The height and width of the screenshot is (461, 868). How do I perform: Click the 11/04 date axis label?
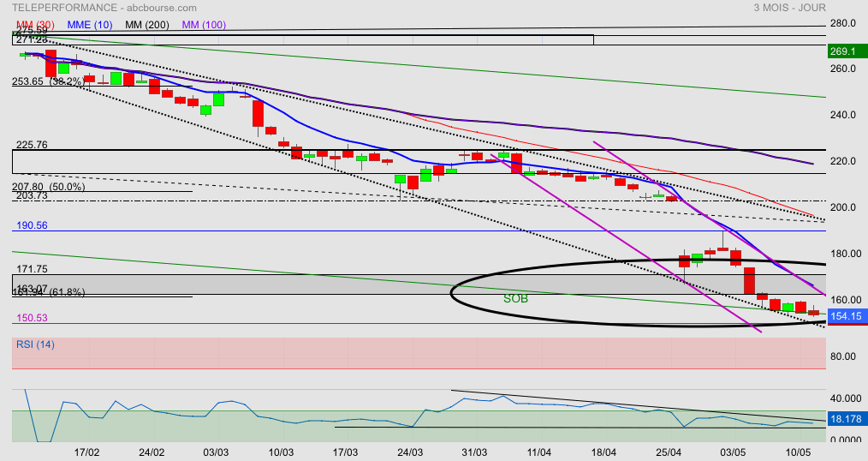[538, 452]
